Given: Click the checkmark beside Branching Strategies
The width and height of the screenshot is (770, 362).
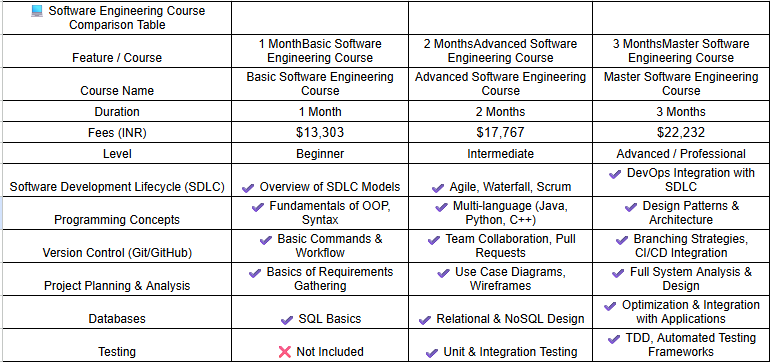Looking at the screenshot, I should click(x=622, y=240).
